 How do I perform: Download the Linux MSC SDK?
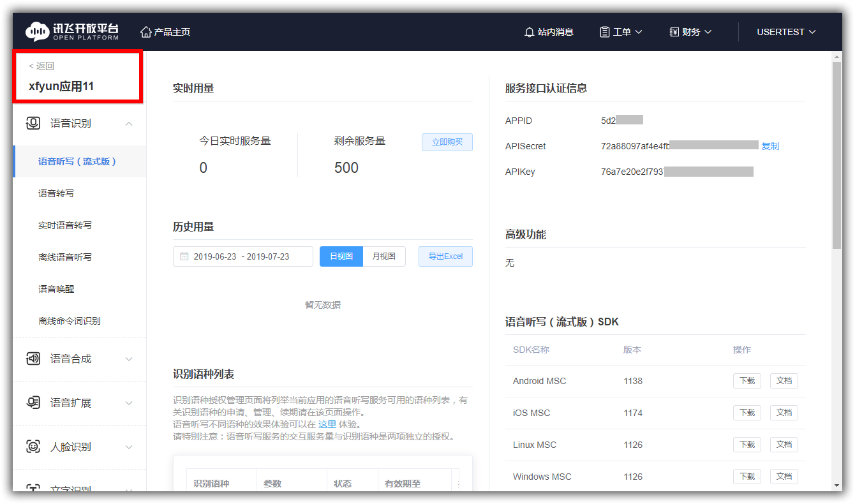pyautogui.click(x=747, y=445)
